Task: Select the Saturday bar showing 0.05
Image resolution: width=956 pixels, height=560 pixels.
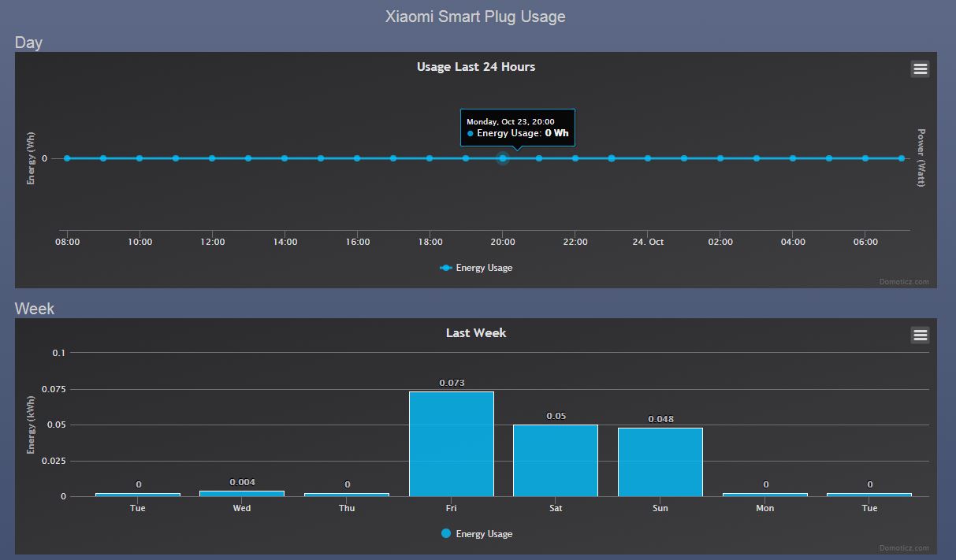Action: (x=556, y=461)
